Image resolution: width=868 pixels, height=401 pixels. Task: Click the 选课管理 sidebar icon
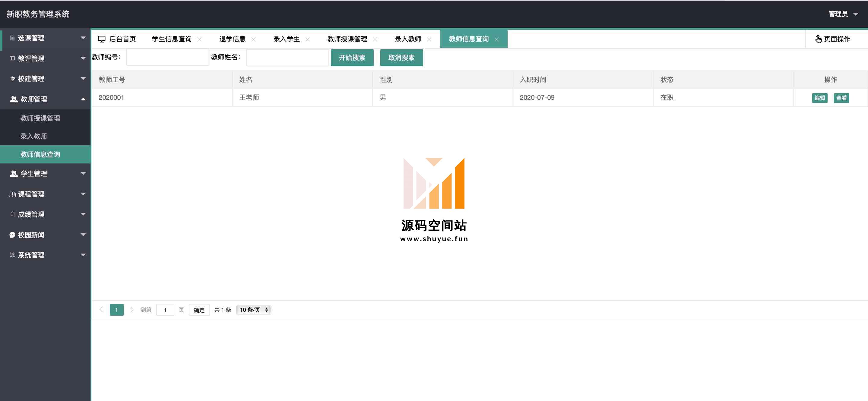[12, 38]
